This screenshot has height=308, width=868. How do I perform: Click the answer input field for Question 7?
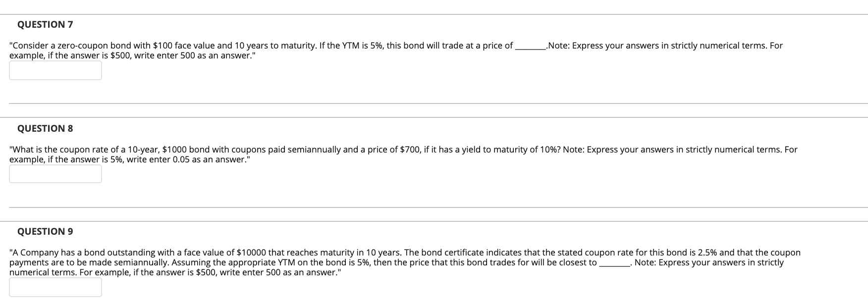pos(54,71)
